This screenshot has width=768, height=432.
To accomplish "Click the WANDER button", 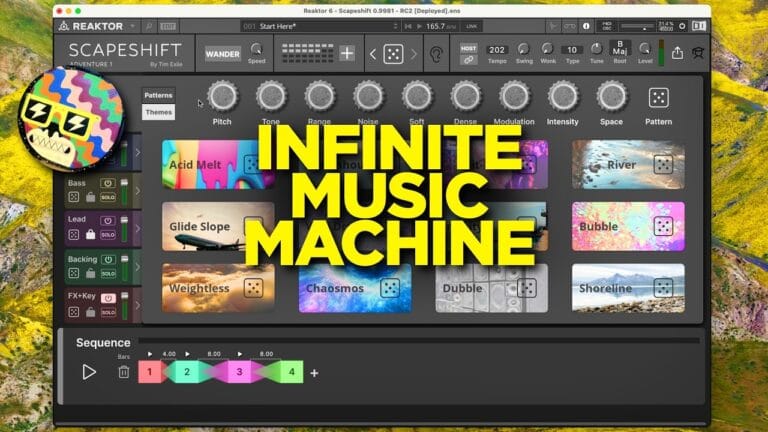I will coord(222,54).
